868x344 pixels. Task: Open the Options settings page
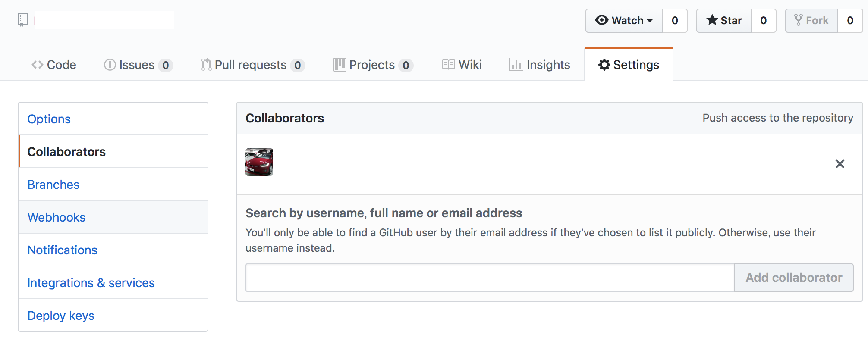[113, 119]
